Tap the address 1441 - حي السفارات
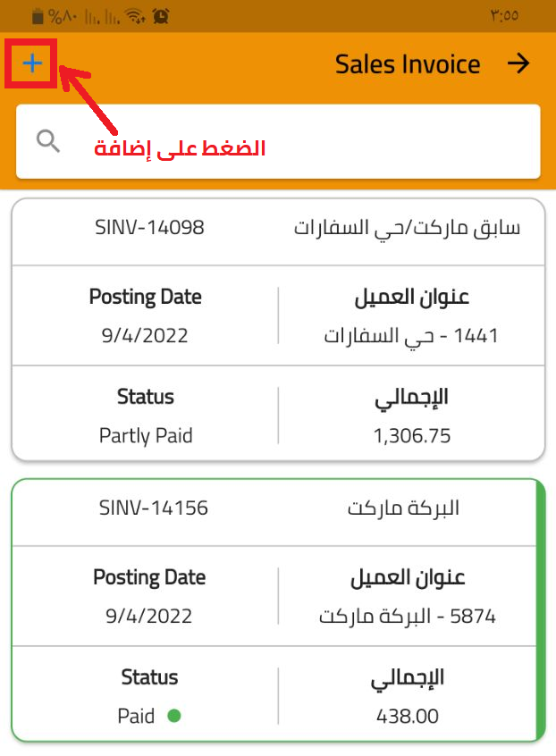Image resolution: width=556 pixels, height=756 pixels. (411, 336)
